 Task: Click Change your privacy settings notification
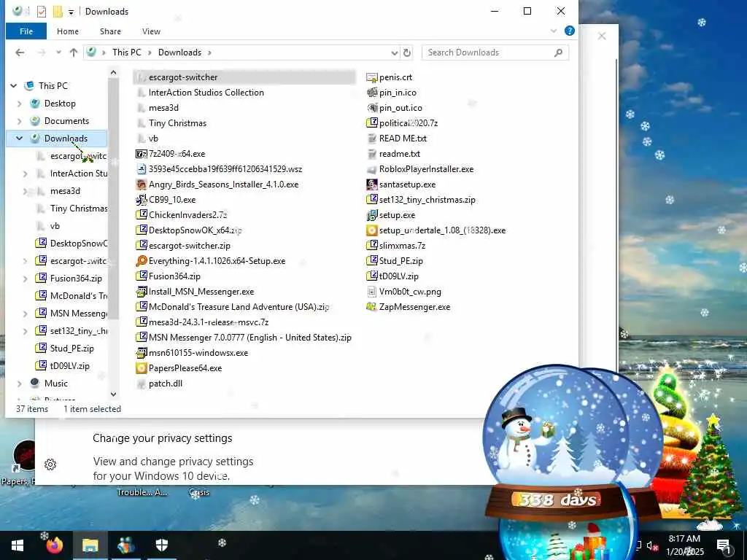point(163,438)
